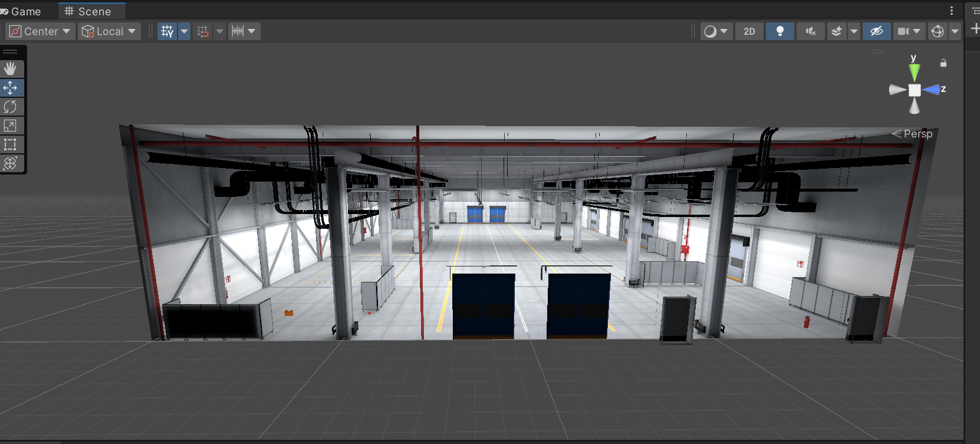Click the blue Z axis cone on gizmo

pos(932,90)
